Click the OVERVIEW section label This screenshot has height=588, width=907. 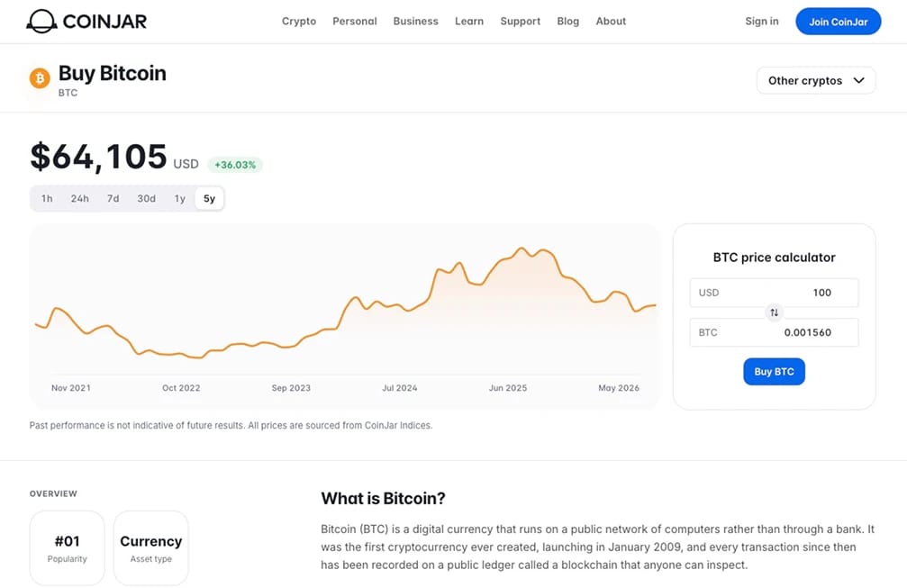(53, 493)
